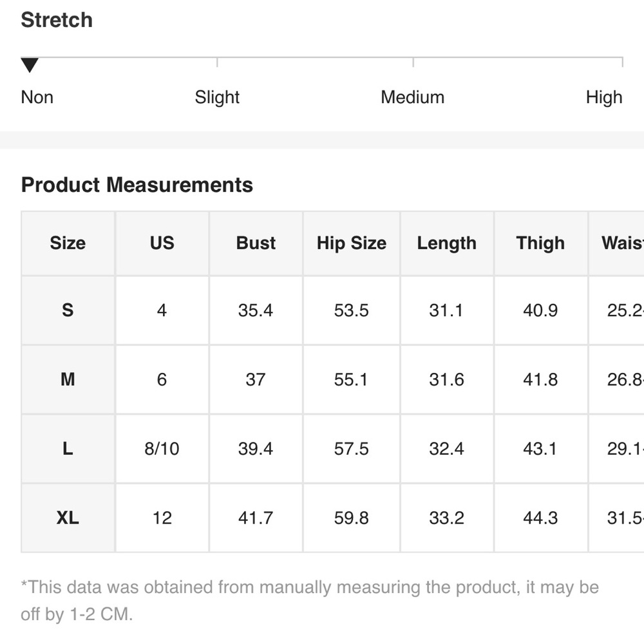Click the 8/10 US size cell
644x644 pixels.
pyautogui.click(x=162, y=449)
